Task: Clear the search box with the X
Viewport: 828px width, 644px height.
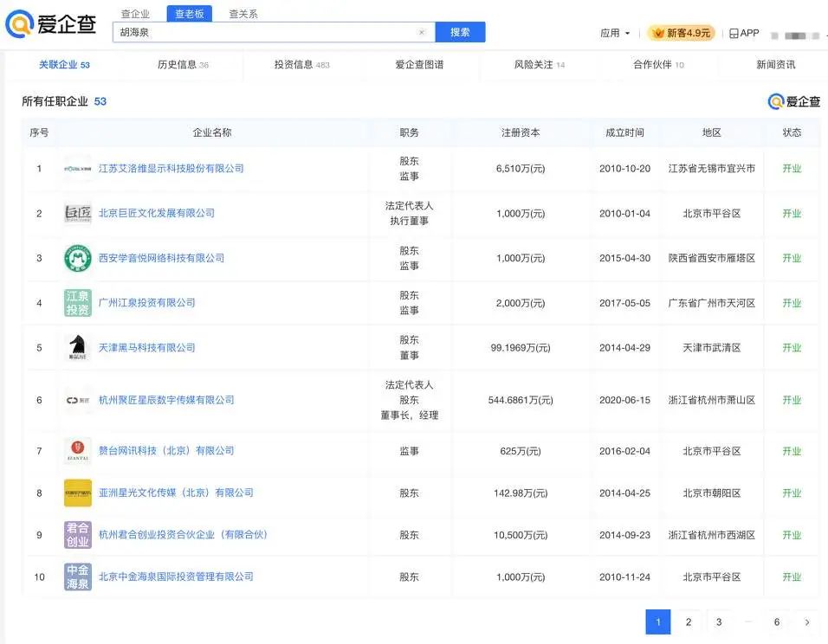Action: [422, 31]
